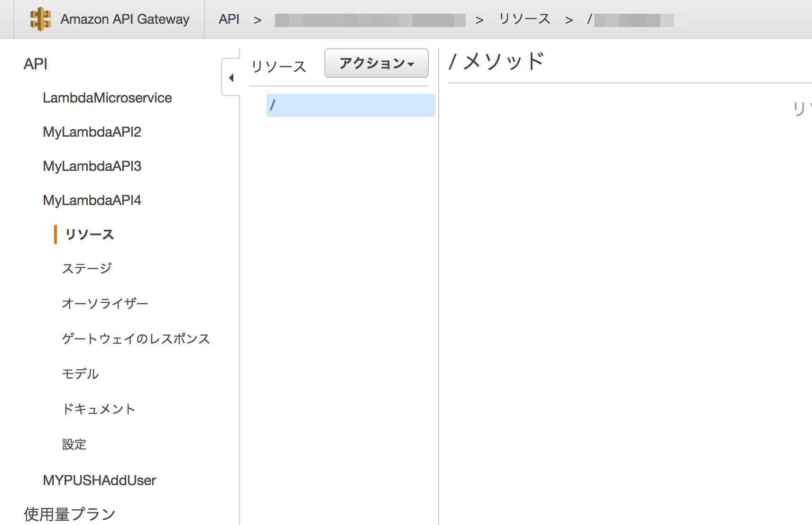Open ゲートウェイのレスポンス section
Viewport: 812px width, 525px height.
point(136,339)
